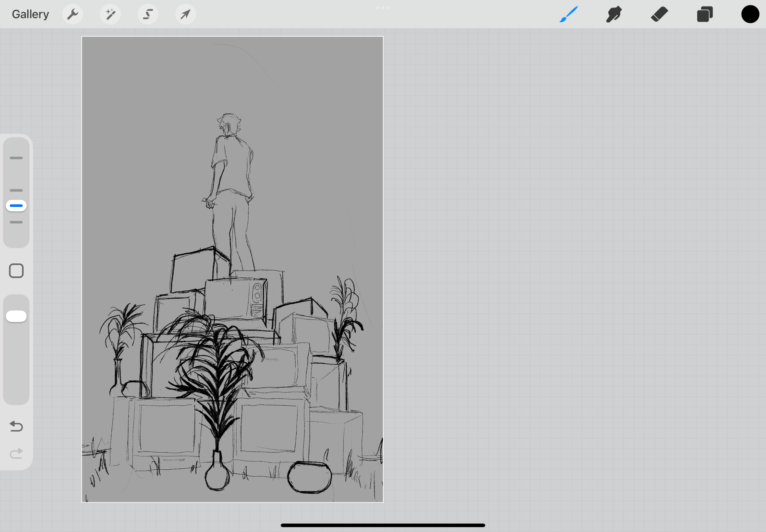Click the white brush opacity slider handle
The height and width of the screenshot is (532, 766).
tap(16, 316)
